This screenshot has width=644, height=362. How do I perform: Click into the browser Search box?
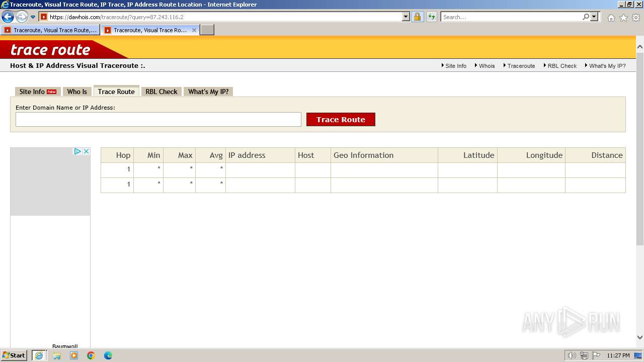pos(511,17)
